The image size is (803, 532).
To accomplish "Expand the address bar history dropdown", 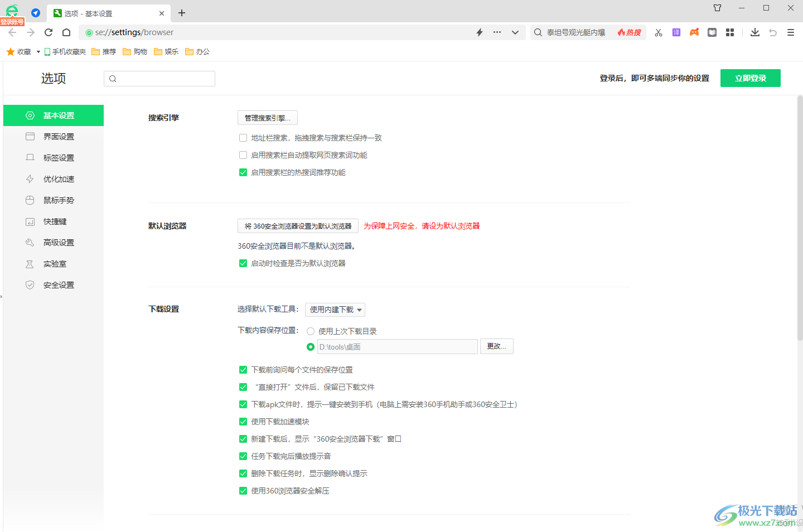I will tap(515, 32).
